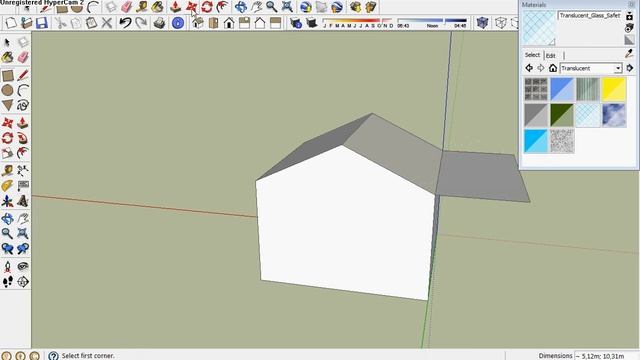Viewport: 640px width, 360px height.
Task: Adjust the shadow time-of-day slider
Action: point(432,23)
